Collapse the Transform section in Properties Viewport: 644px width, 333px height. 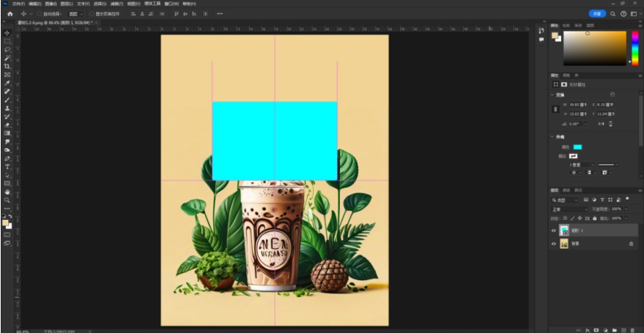click(553, 95)
